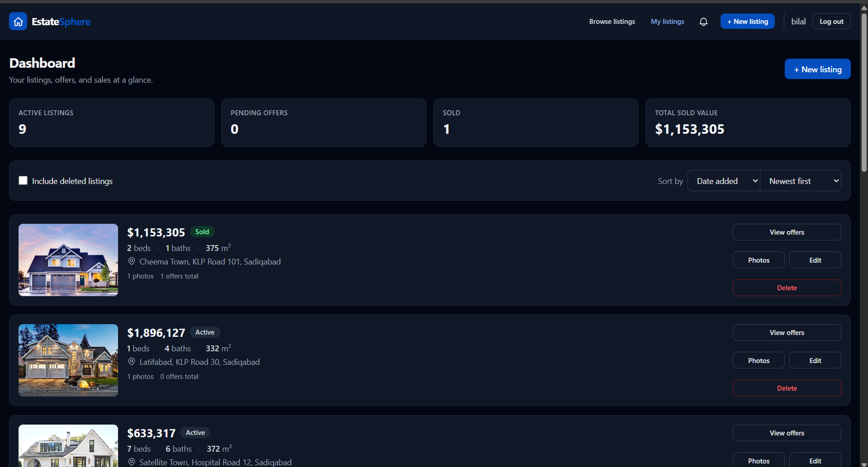Edit the $1,153,305 sold listing

pyautogui.click(x=815, y=260)
